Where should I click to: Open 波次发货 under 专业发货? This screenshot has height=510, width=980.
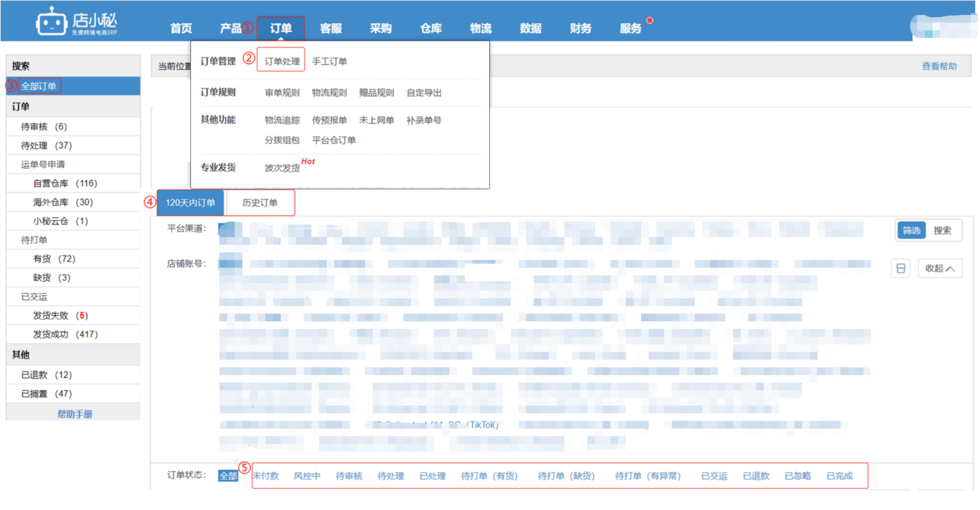coord(282,168)
